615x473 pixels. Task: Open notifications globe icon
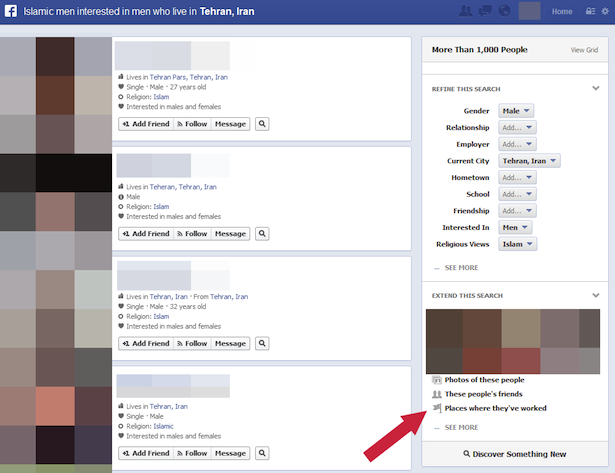click(x=504, y=11)
